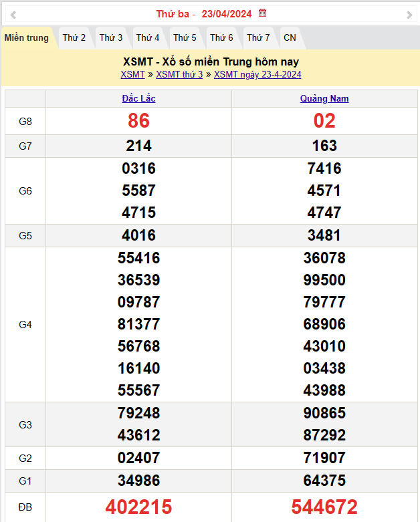Viewport: 420px width, 522px height.
Task: Click Đắc Lắc G8 number 86
Action: [x=138, y=121]
